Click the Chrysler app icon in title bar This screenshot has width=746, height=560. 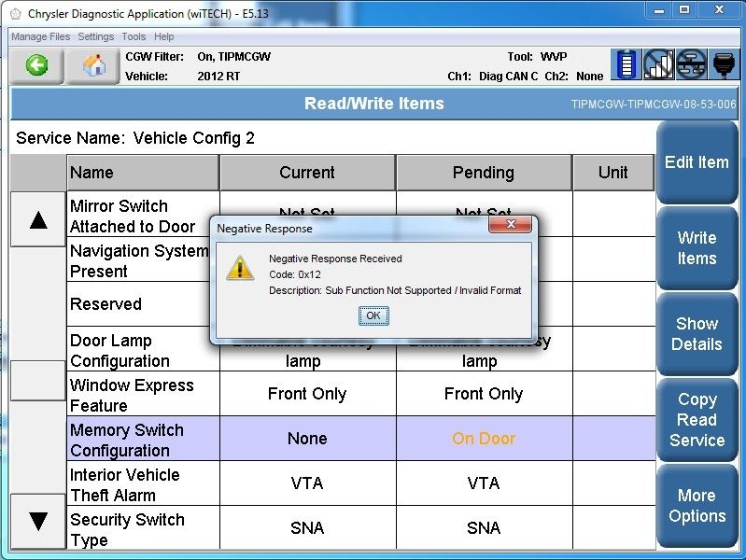16,14
